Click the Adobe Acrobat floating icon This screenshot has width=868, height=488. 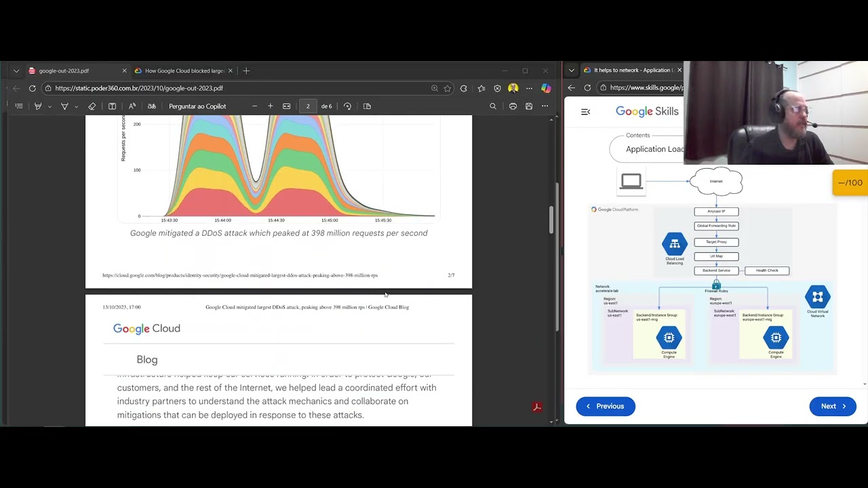click(536, 407)
